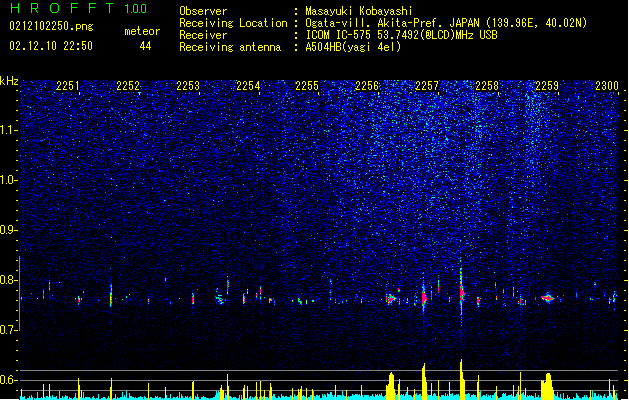Click the gray range bar beside 0.7-0.8 kHz

pyautogui.click(x=19, y=293)
